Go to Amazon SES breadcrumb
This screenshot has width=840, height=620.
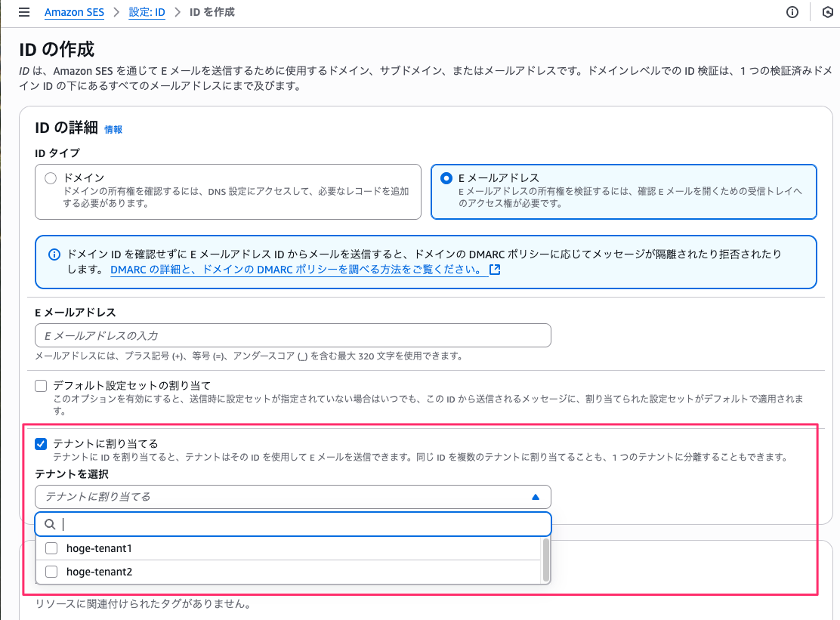click(74, 12)
